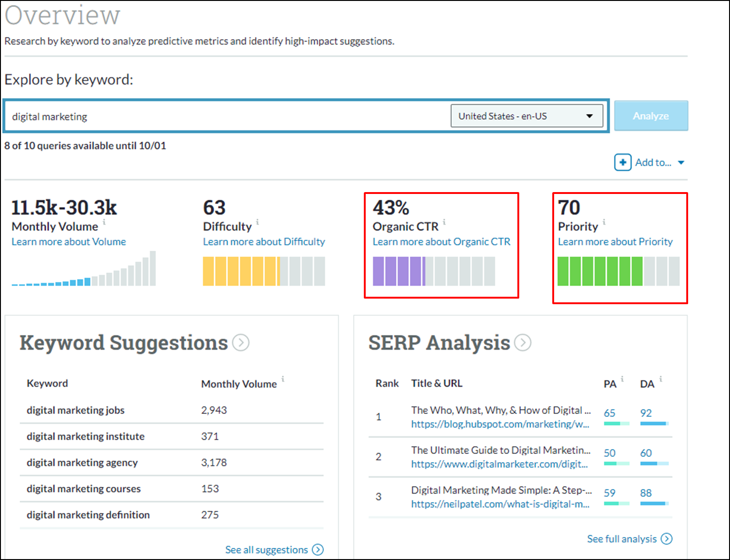The width and height of the screenshot is (730, 560).
Task: Select the digital marketing agency keyword
Action: [x=82, y=462]
